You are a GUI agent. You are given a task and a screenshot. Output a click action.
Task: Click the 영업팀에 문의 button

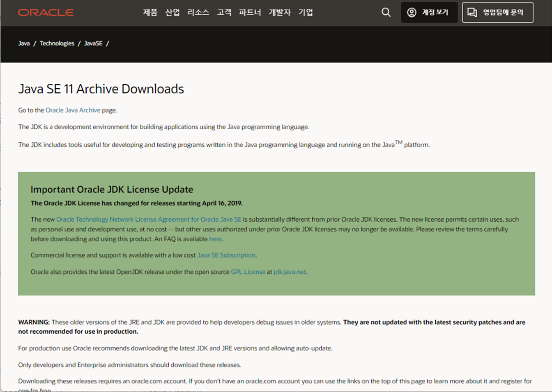point(498,12)
